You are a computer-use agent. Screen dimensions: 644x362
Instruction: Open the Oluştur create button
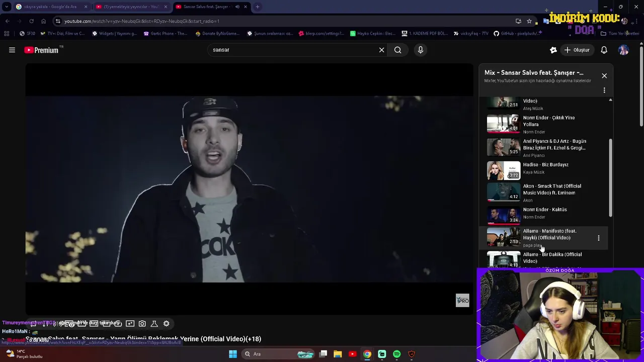tap(577, 50)
